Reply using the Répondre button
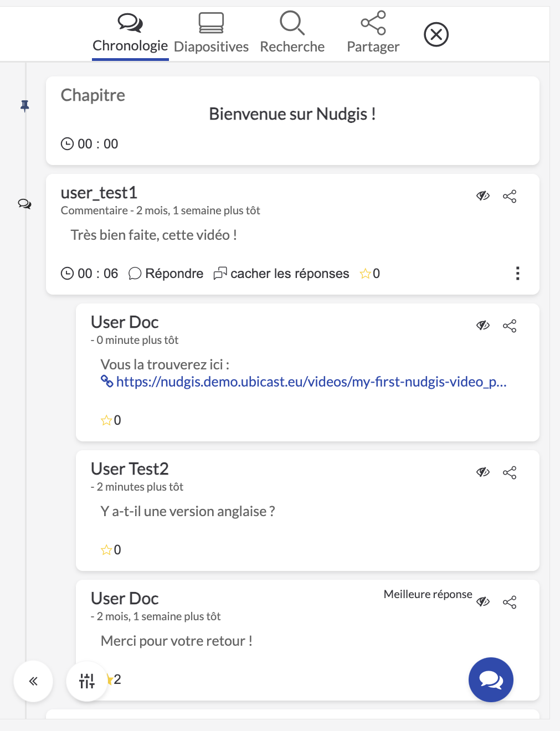560x731 pixels. click(x=166, y=274)
